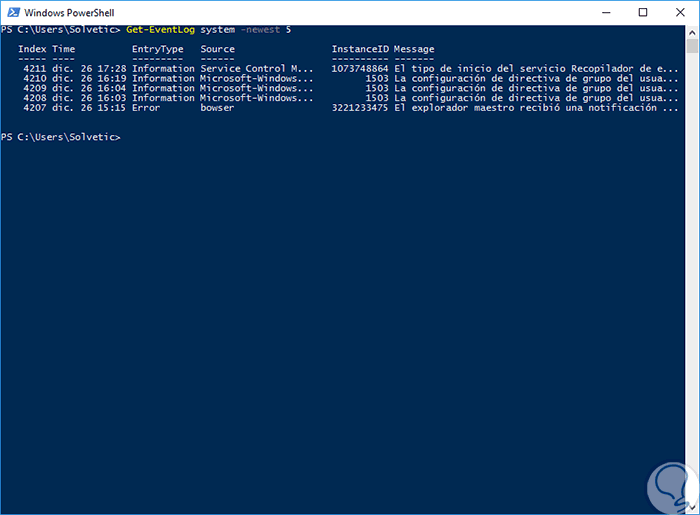Click message about servicio Recopilador
Image resolution: width=700 pixels, height=515 pixels.
[x=536, y=69]
